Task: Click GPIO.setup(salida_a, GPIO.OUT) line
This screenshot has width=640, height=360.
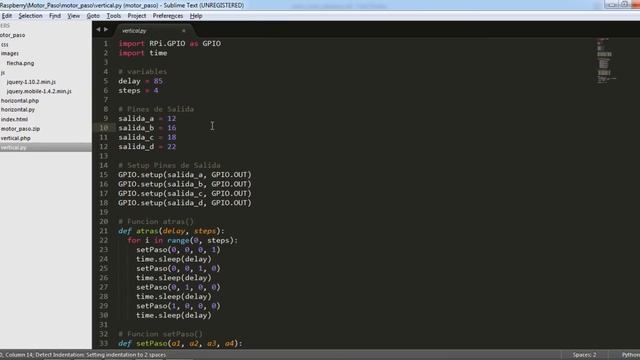Action: point(185,175)
